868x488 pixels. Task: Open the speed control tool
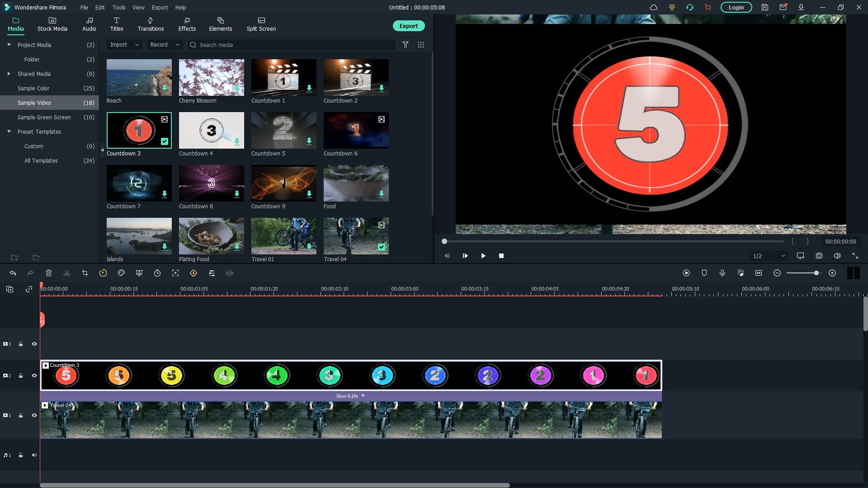point(103,273)
